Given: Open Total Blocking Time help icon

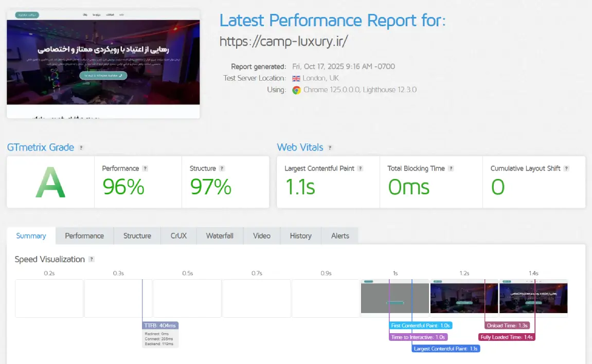Looking at the screenshot, I should (x=451, y=169).
